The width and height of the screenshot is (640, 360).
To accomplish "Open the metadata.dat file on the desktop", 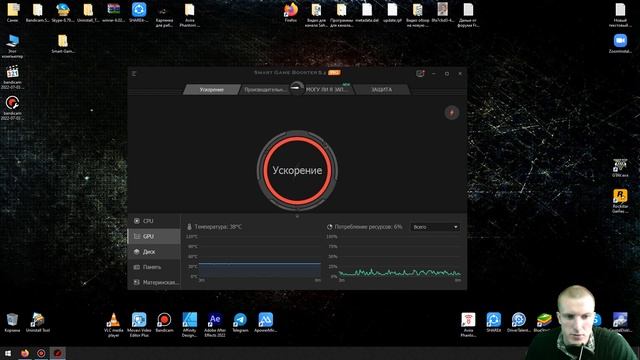I will coord(367,13).
